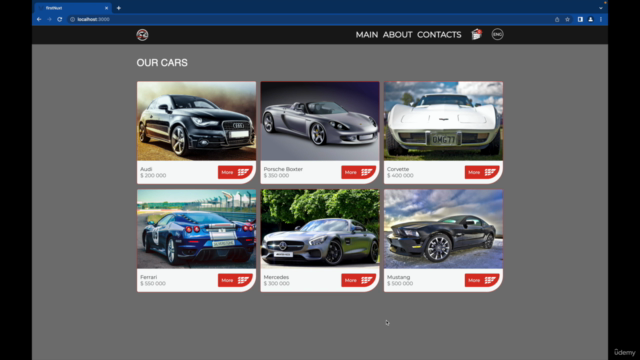Screen dimensions: 640x360
Task: Toggle the ENG language switcher
Action: [x=497, y=35]
